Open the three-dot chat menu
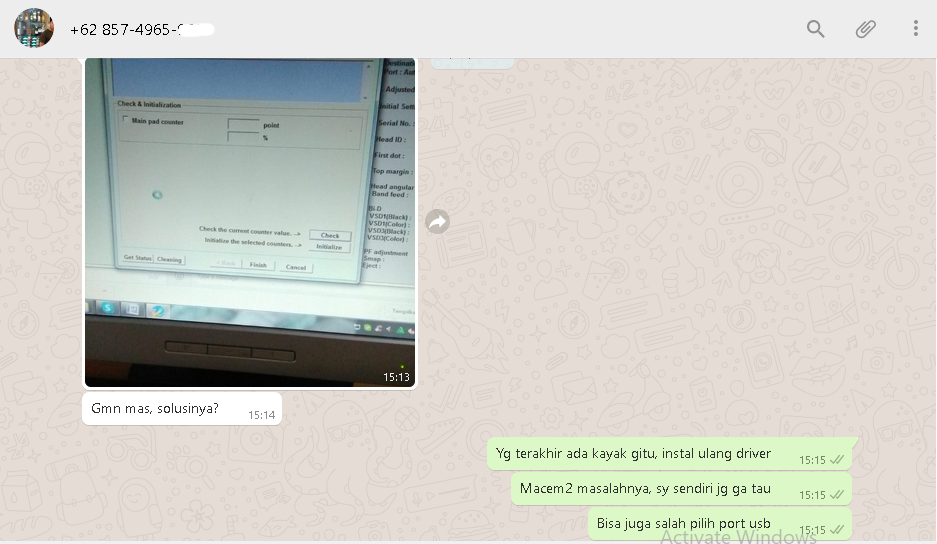The image size is (937, 544). (915, 29)
